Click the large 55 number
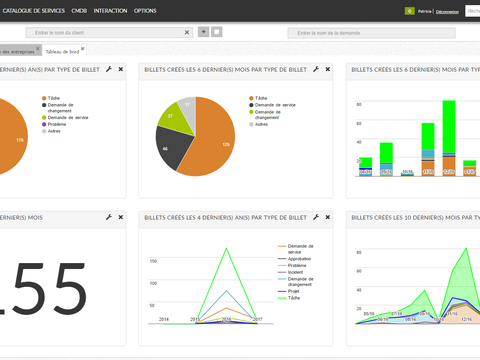This screenshot has width=480, height=360. pos(50,289)
